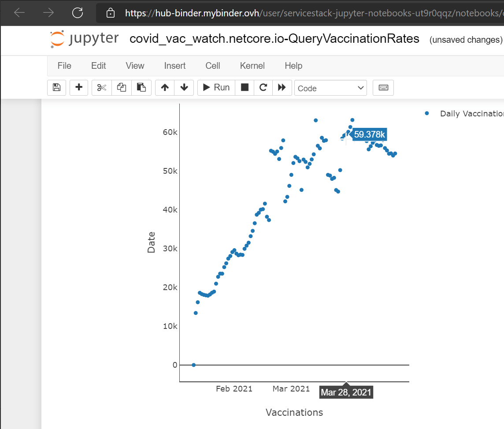504x429 pixels.
Task: Open the Kernel menu
Action: 252,66
